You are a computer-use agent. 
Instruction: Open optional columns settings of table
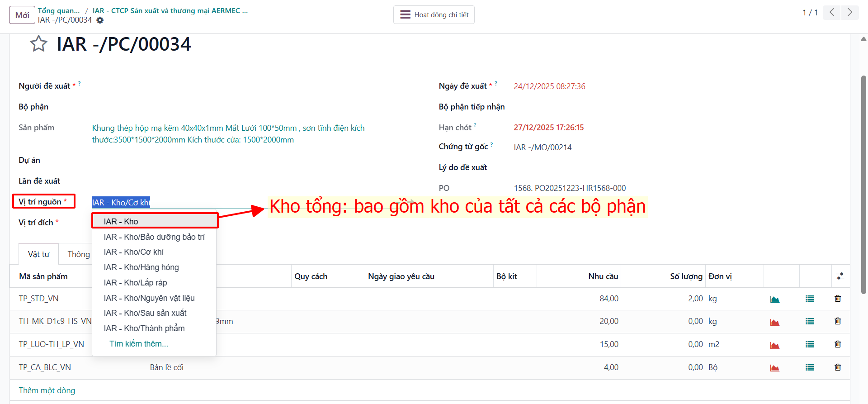[x=840, y=276]
